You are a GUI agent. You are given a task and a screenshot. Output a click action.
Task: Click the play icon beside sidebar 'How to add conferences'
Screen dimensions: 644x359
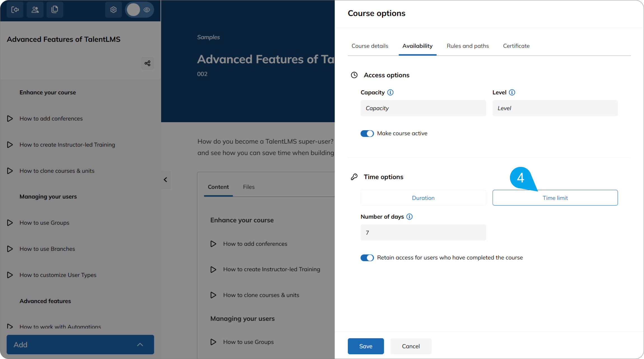[x=10, y=119]
